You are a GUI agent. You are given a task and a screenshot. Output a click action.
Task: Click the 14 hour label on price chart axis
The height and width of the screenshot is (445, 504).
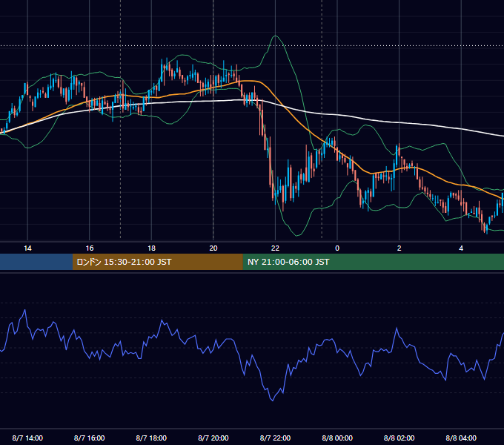pyautogui.click(x=27, y=248)
